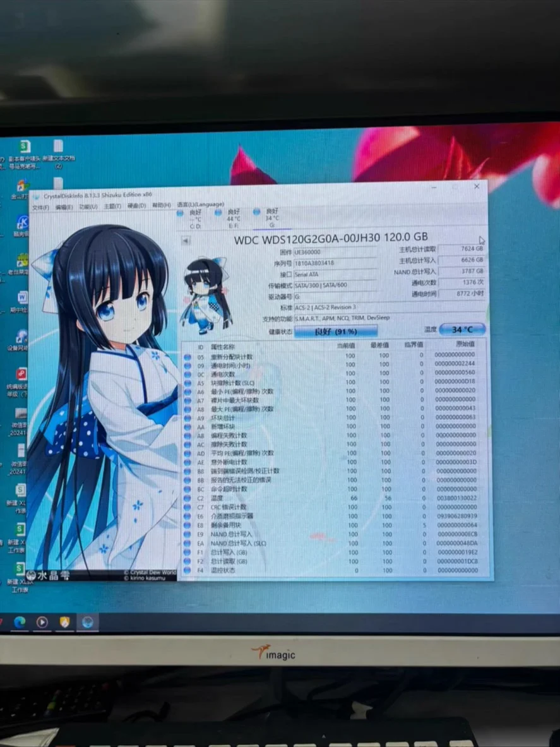Click the 原始值 column header
The height and width of the screenshot is (747, 560).
click(465, 344)
